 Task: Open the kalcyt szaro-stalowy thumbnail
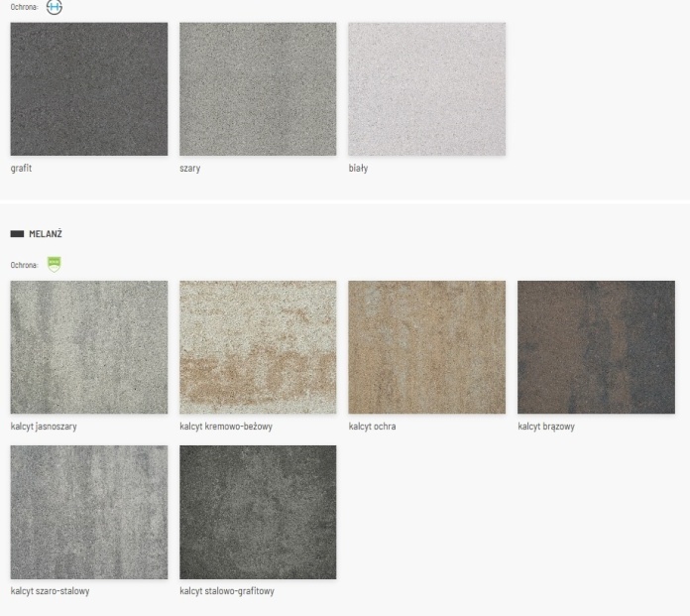[88, 512]
